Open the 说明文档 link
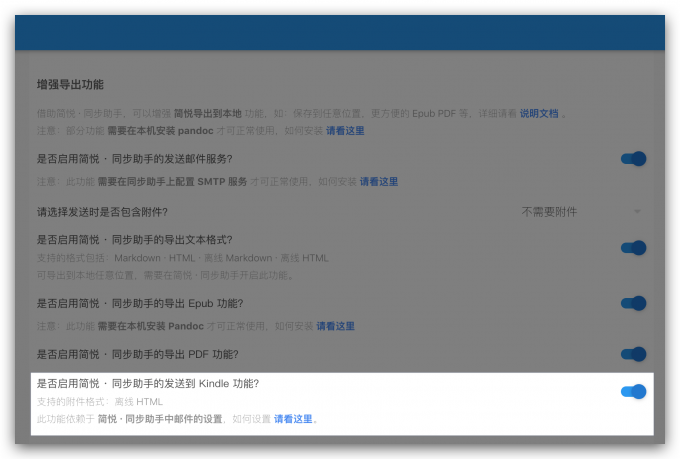 pyautogui.click(x=539, y=114)
